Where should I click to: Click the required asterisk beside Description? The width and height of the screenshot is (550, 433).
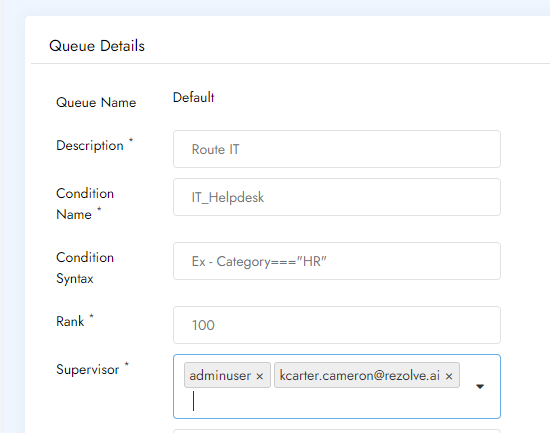click(131, 140)
